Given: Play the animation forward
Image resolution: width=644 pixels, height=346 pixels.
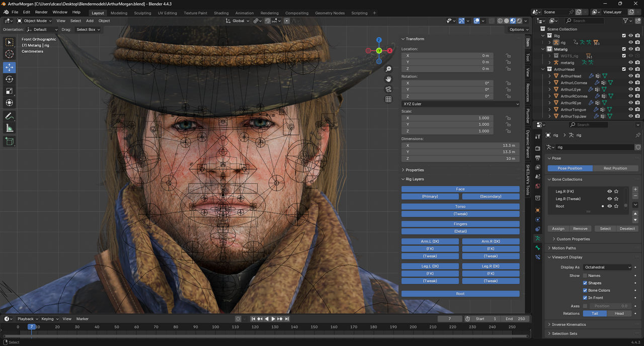Looking at the screenshot, I should [273, 319].
